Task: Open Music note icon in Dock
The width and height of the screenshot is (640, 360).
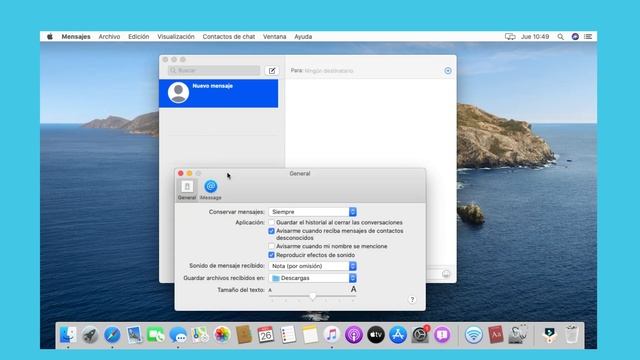Action: click(332, 335)
